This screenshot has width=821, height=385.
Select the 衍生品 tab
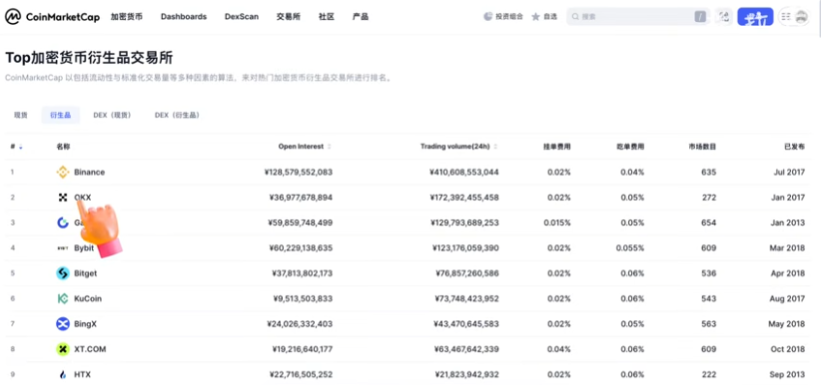[60, 115]
